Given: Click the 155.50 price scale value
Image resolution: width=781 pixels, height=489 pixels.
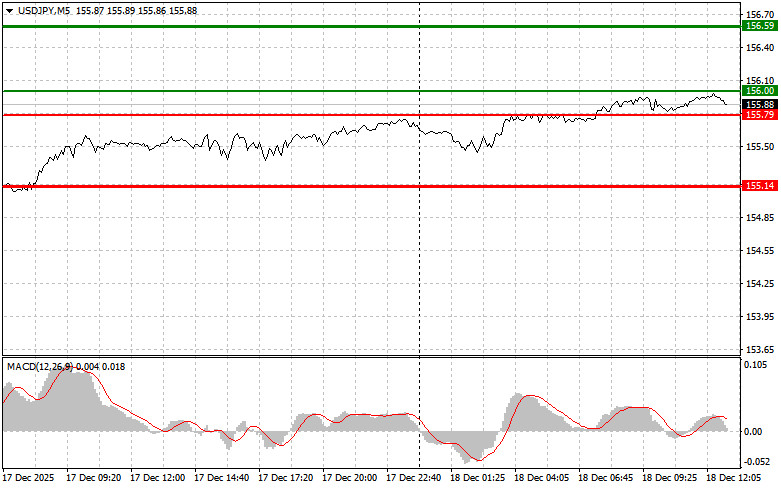Looking at the screenshot, I should point(760,147).
